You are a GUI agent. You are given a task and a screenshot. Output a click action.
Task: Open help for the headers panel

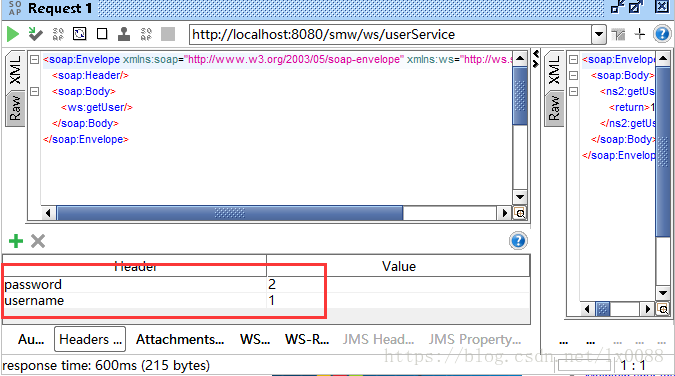tap(518, 241)
